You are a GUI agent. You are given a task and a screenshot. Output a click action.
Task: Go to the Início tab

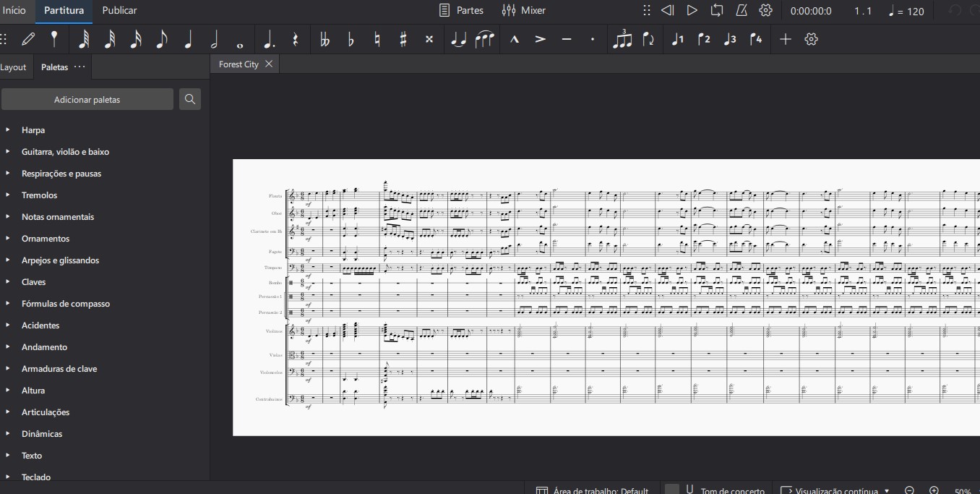(14, 11)
